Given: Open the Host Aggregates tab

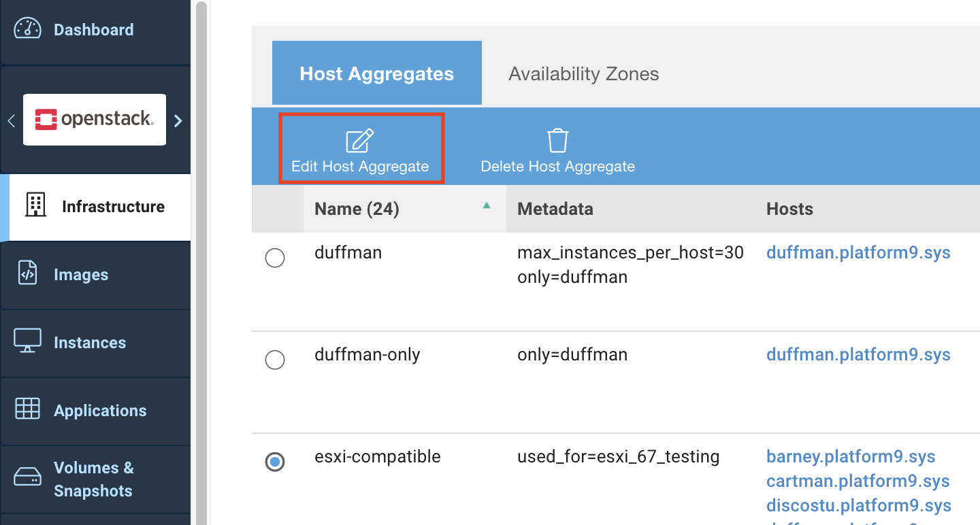Looking at the screenshot, I should (x=376, y=73).
